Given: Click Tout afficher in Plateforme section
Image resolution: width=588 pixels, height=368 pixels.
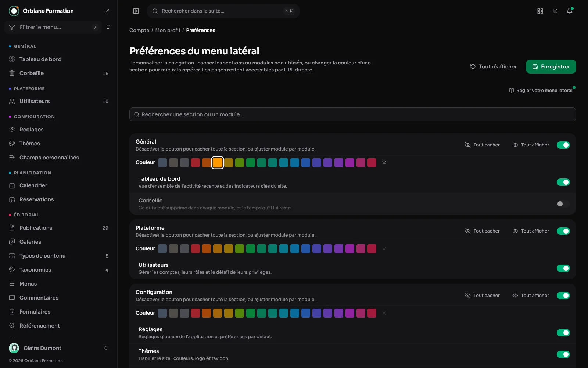Looking at the screenshot, I should [531, 231].
